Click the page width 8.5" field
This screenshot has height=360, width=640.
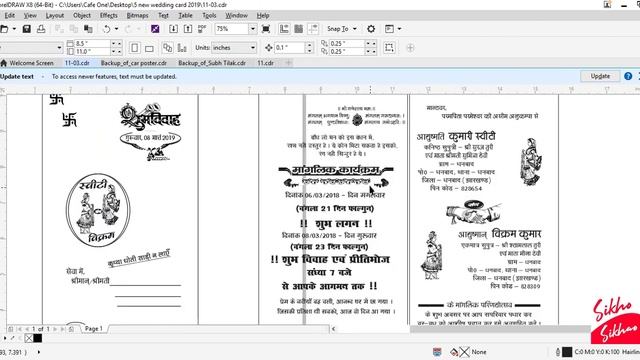[x=92, y=44]
